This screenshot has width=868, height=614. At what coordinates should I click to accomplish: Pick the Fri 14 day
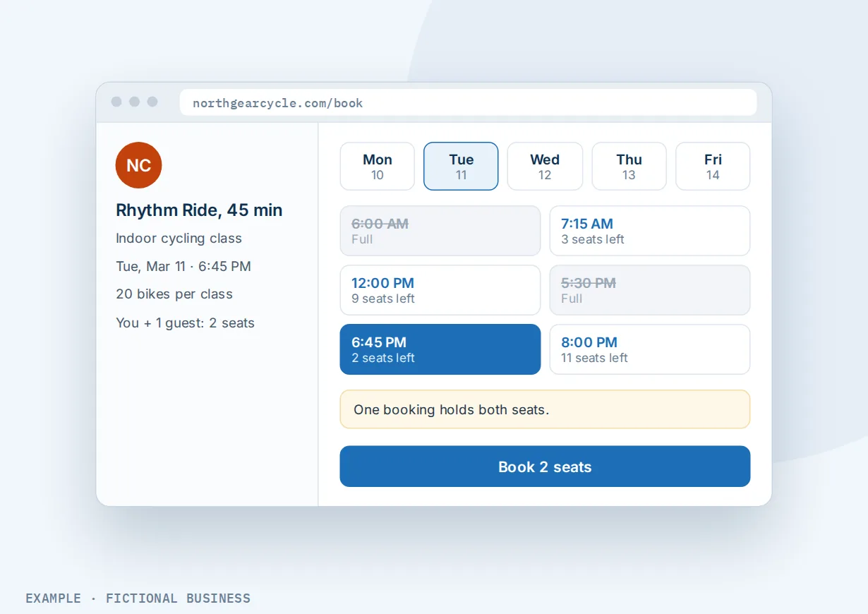pyautogui.click(x=713, y=167)
